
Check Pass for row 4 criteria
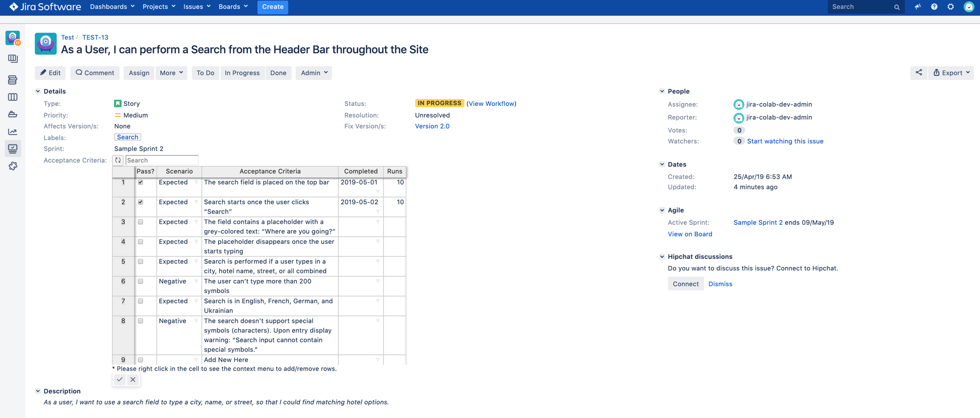tap(140, 242)
